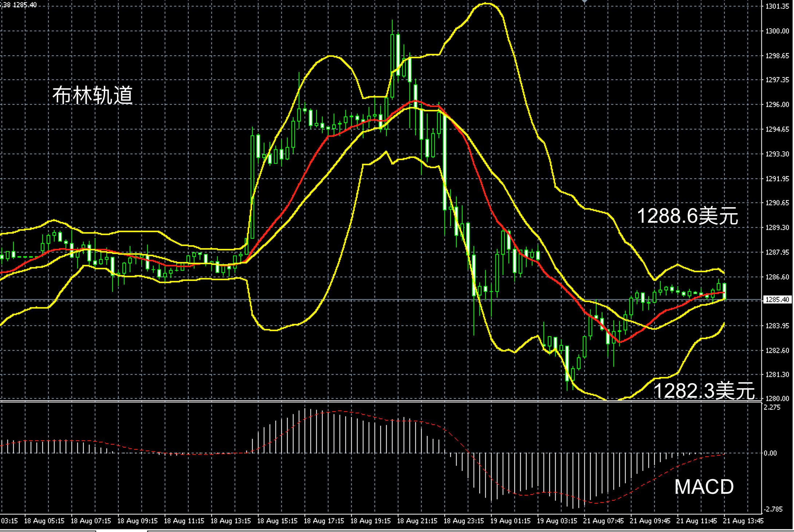Click the 18 Aug 05:15 time label
794x532 pixels.
point(44,521)
